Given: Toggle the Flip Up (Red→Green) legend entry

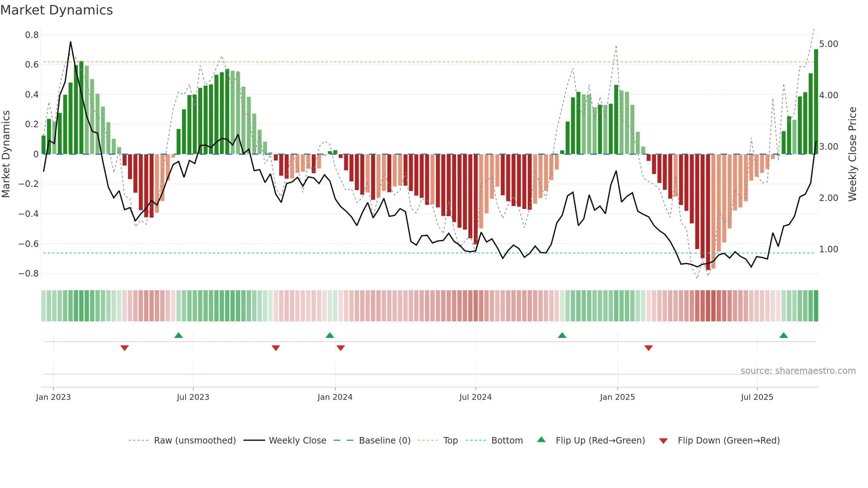Looking at the screenshot, I should click(591, 440).
